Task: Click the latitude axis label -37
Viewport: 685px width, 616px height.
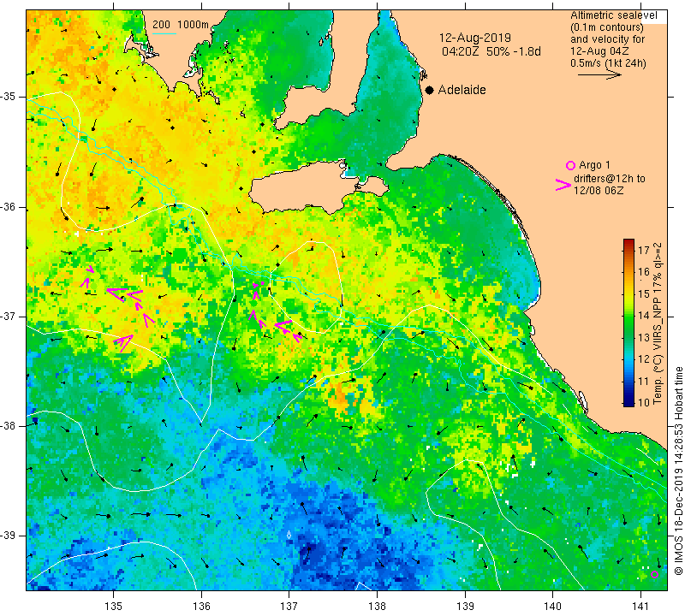Action: coord(9,316)
